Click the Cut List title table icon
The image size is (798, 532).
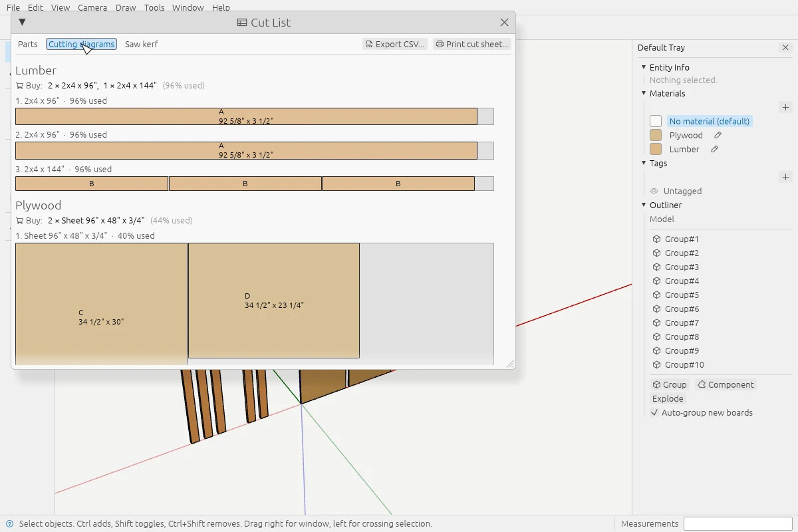click(x=242, y=23)
